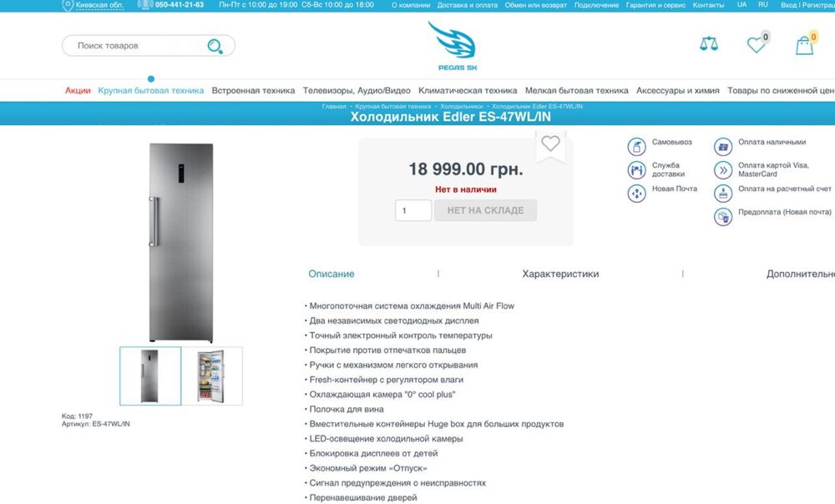Open the Киевская обл. region selector
The image size is (835, 504).
click(x=99, y=5)
